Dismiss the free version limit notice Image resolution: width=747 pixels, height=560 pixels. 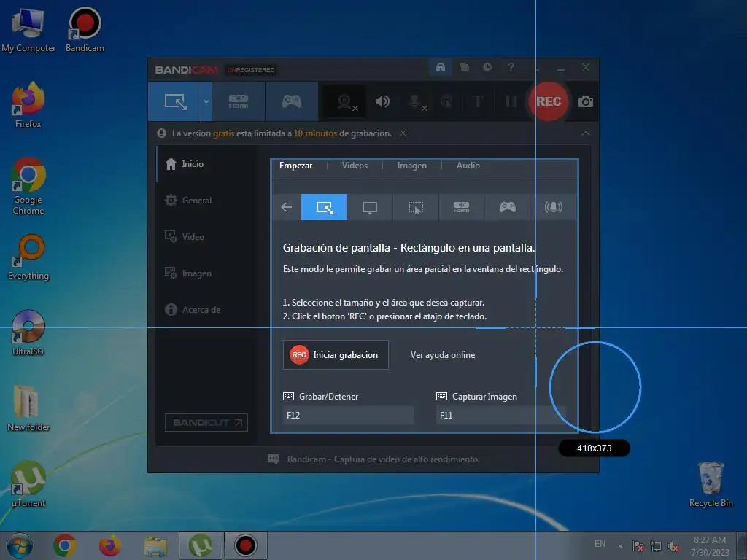(403, 133)
